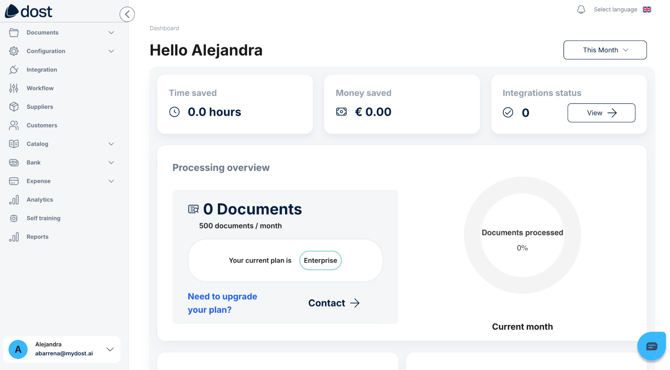
Task: Expand the Documents menu chevron
Action: (x=111, y=32)
